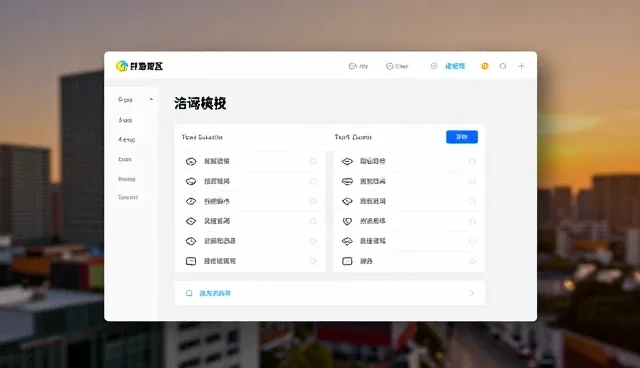The image size is (640, 368).
Task: Click the blue link text in bottom row
Action: 215,293
